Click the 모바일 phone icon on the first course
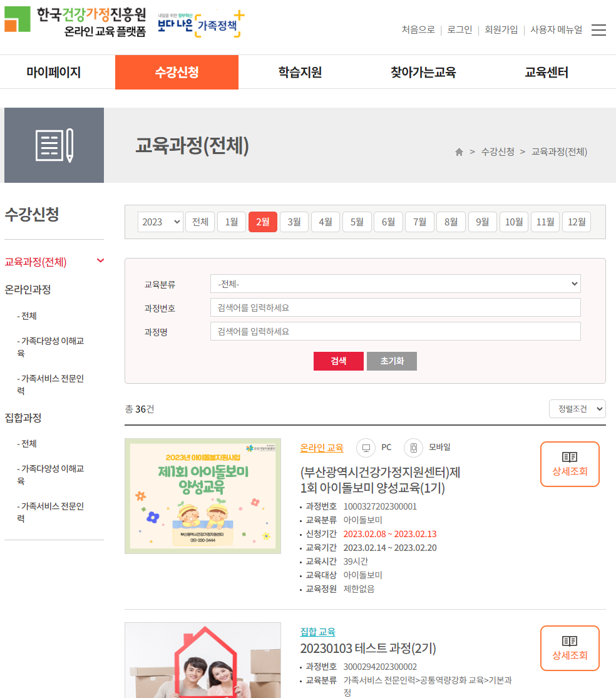 coord(413,446)
